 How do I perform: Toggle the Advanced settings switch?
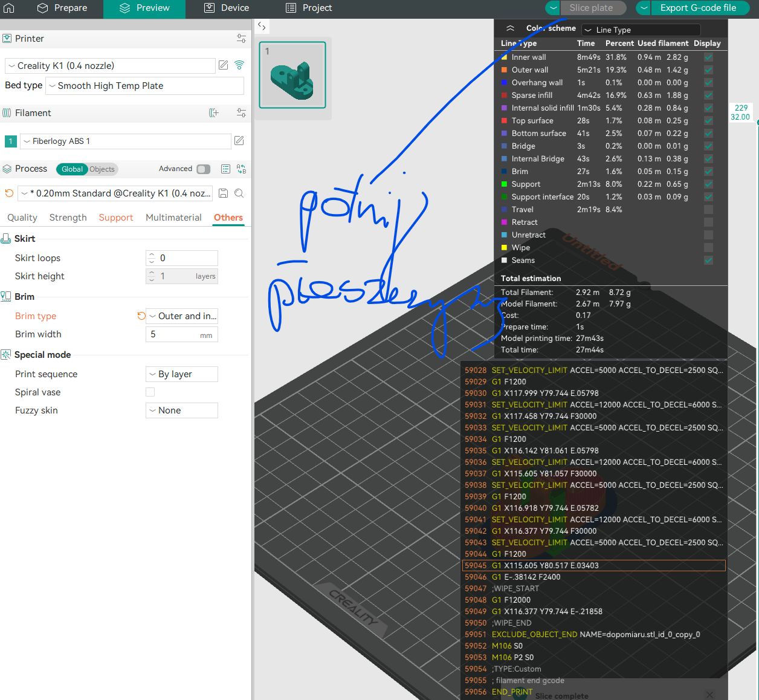click(x=204, y=169)
